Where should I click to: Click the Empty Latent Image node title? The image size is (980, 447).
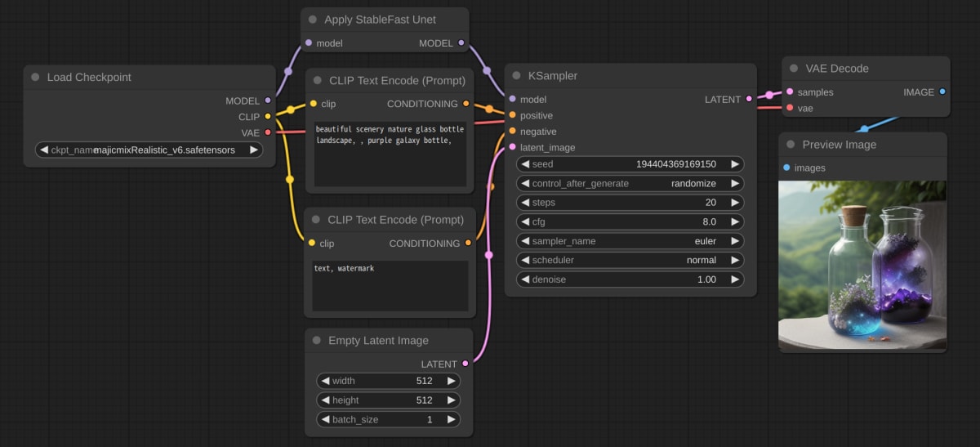point(378,340)
